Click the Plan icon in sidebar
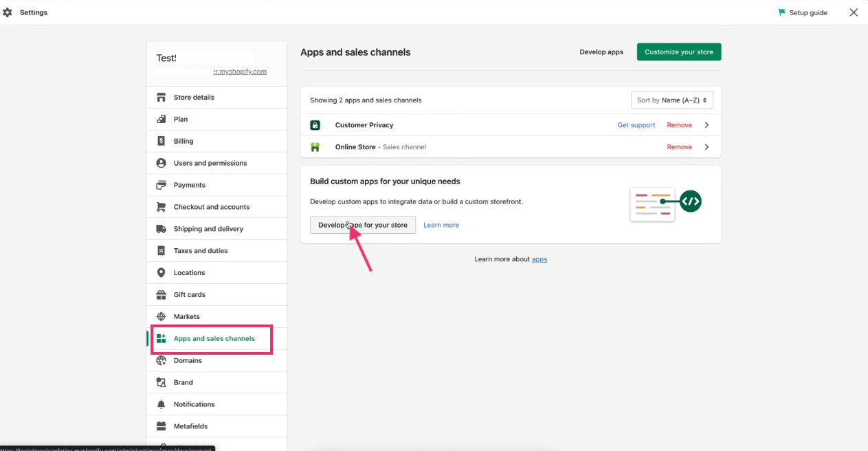 [x=161, y=119]
